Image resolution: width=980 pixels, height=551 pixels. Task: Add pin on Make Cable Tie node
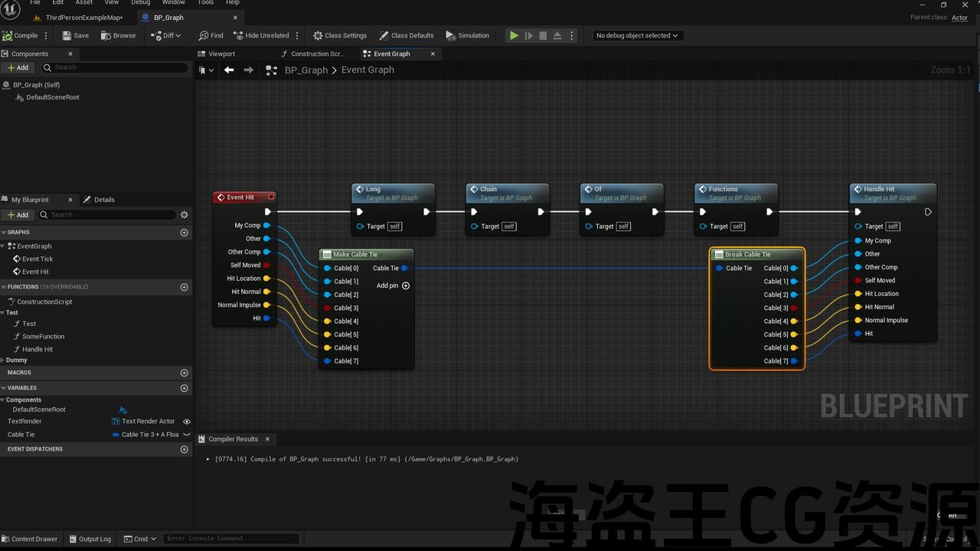coord(406,285)
